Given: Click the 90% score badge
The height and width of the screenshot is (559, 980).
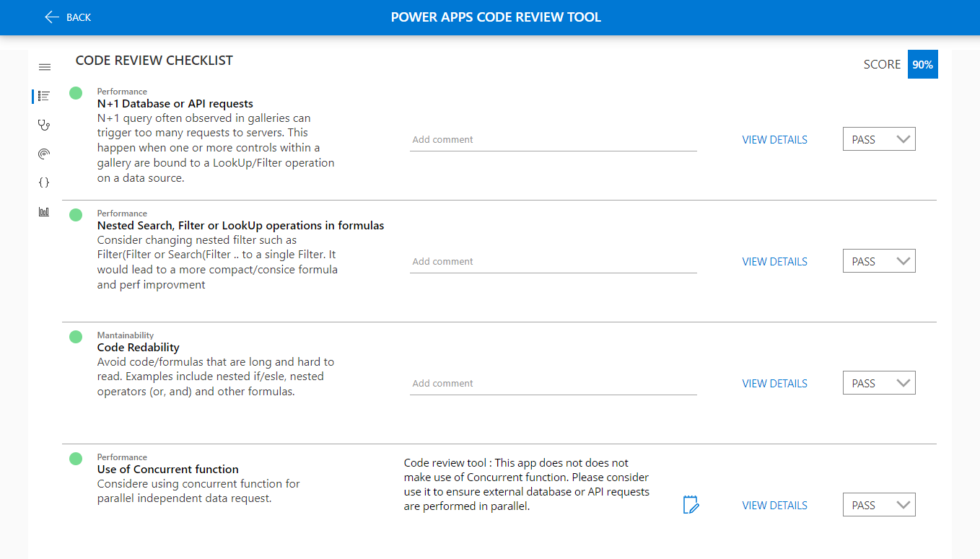Looking at the screenshot, I should pos(922,64).
